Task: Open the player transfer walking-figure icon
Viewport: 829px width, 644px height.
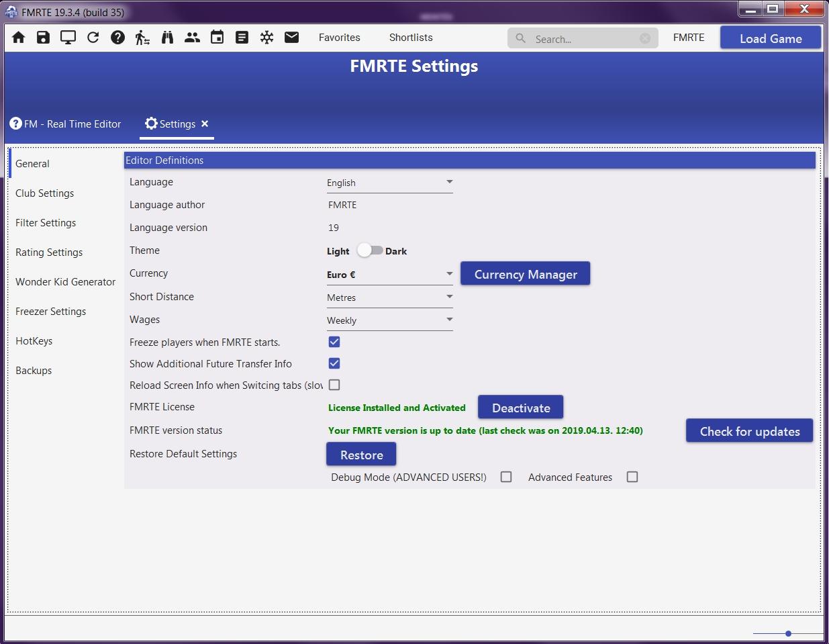Action: click(x=142, y=38)
